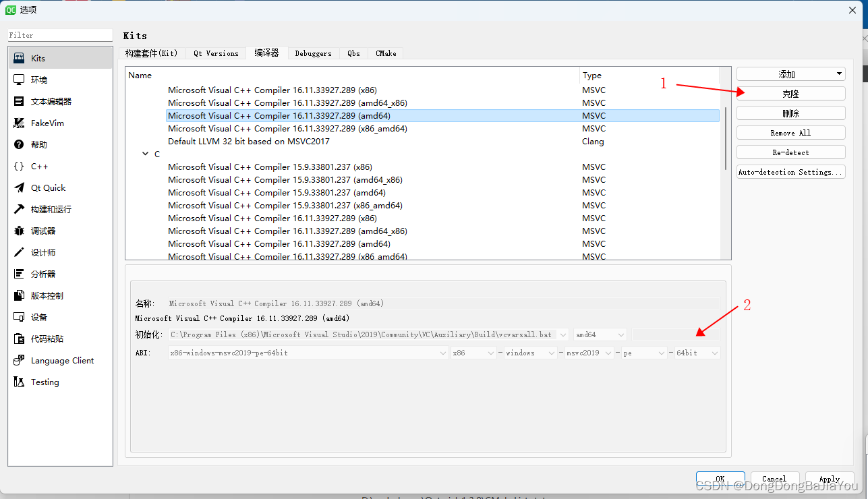Close the 选项 dialog window

852,9
